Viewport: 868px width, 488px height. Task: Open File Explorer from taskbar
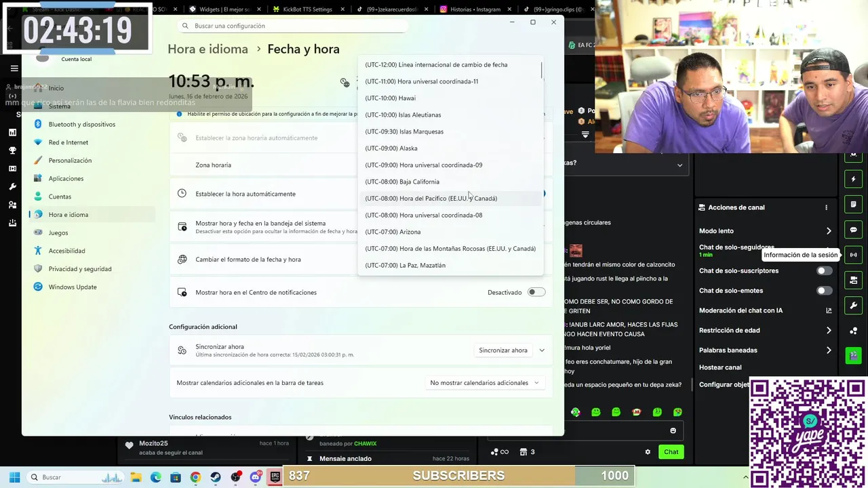pyautogui.click(x=136, y=477)
